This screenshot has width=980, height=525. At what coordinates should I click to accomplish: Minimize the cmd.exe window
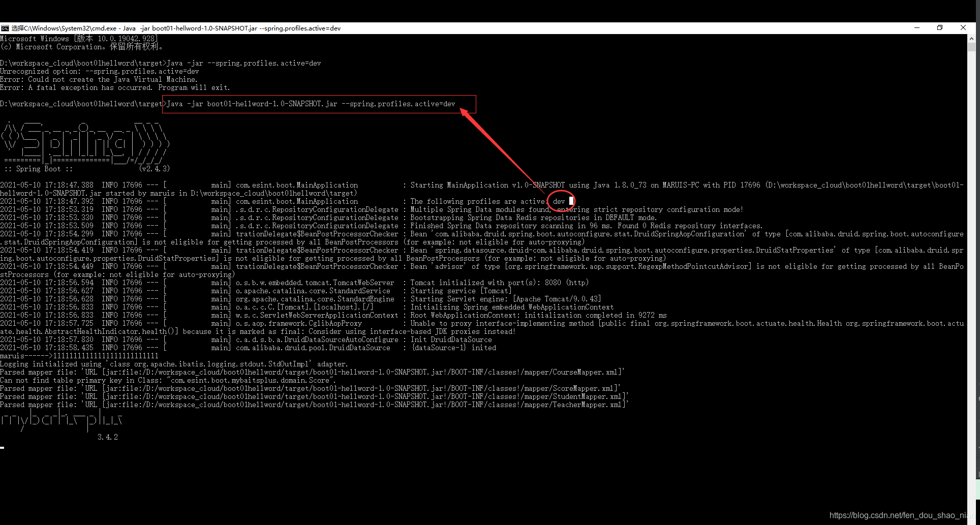pos(917,28)
